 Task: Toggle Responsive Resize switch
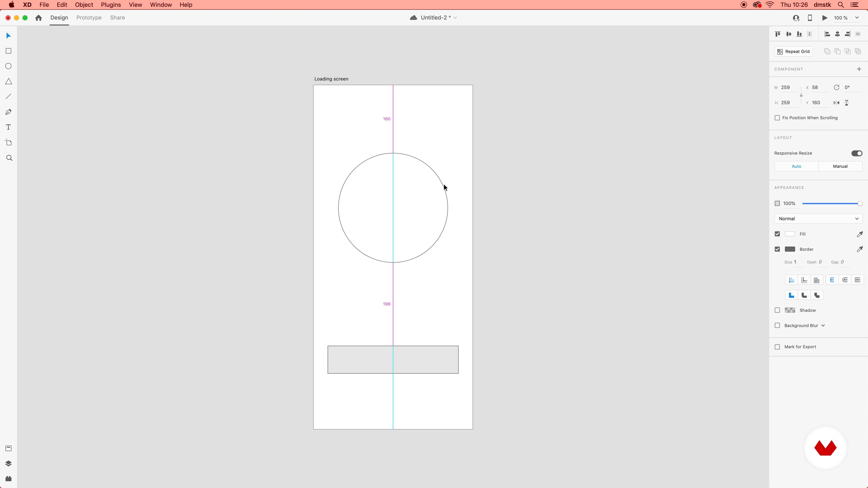[x=856, y=153]
